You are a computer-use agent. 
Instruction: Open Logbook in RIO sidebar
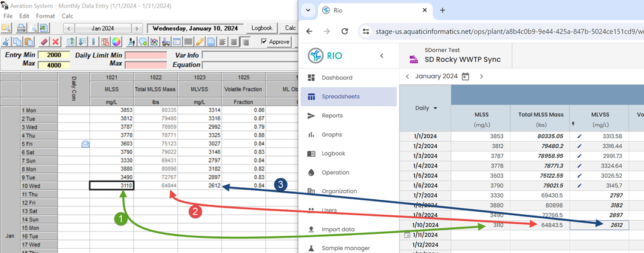pyautogui.click(x=348, y=153)
